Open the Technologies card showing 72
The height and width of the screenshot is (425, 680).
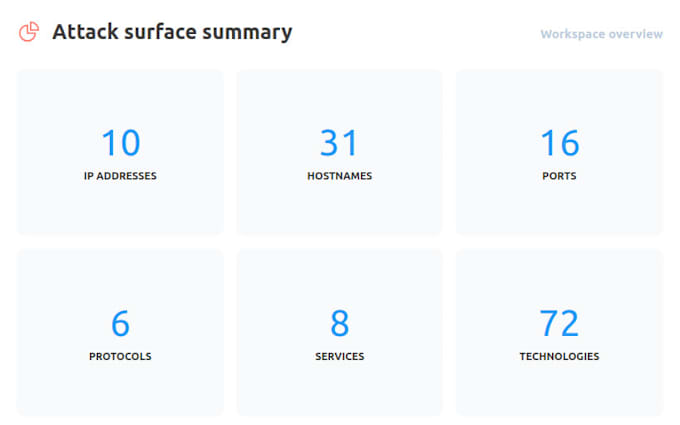point(559,333)
